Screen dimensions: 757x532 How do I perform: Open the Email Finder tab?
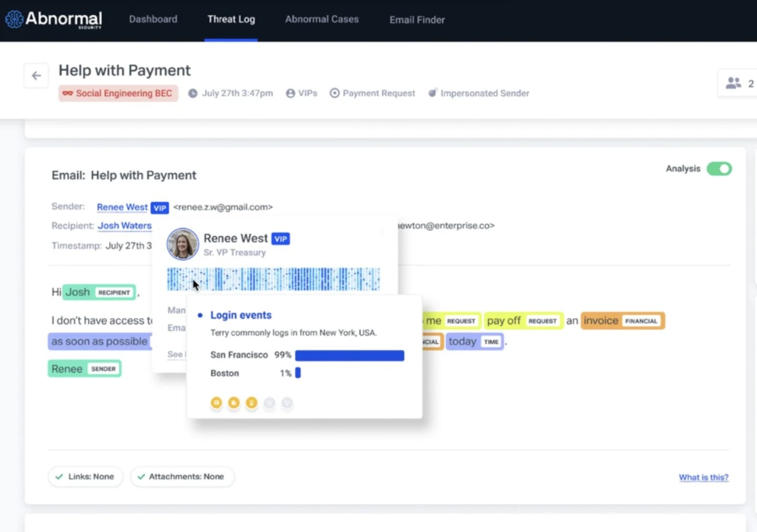pos(417,20)
